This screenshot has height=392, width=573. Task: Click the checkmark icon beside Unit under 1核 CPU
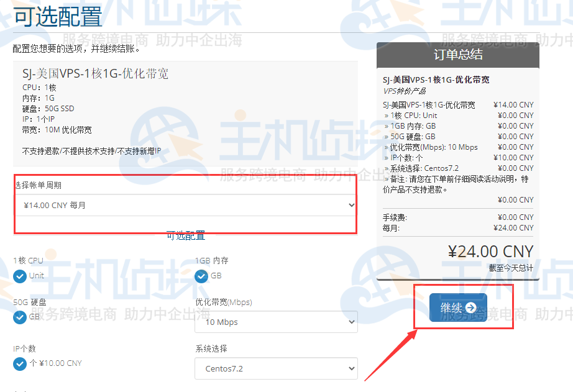[20, 276]
